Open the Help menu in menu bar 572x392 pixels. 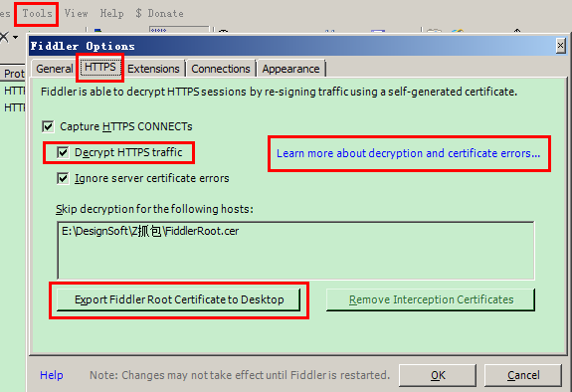point(111,14)
